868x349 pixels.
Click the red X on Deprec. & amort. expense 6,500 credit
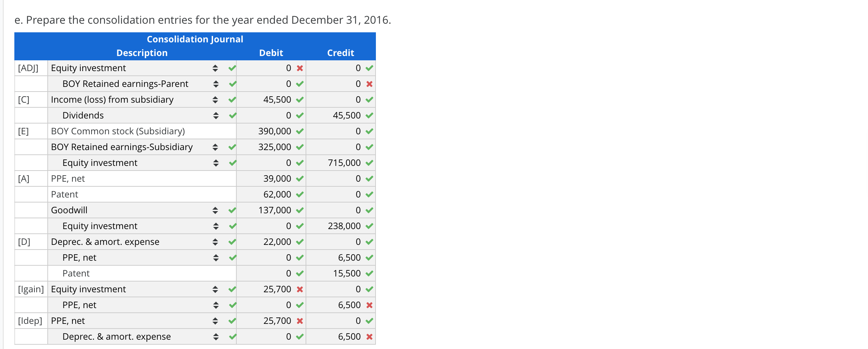(x=370, y=336)
